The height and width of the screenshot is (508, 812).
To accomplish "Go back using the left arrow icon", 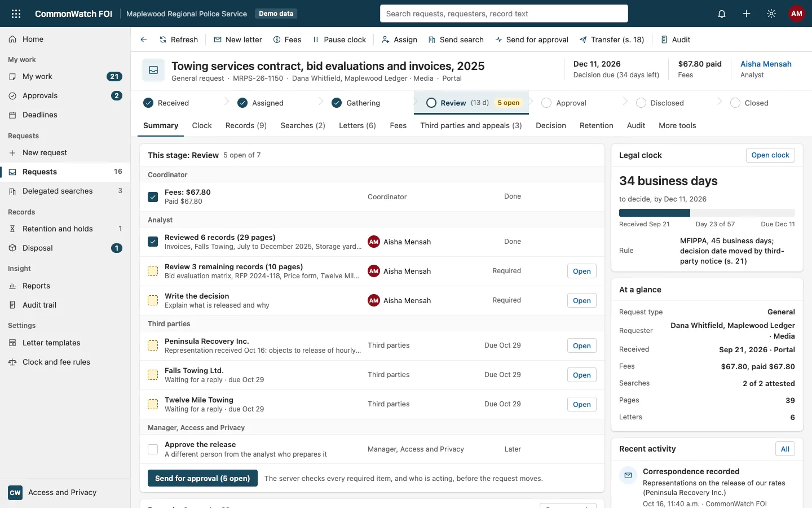I will coord(144,40).
